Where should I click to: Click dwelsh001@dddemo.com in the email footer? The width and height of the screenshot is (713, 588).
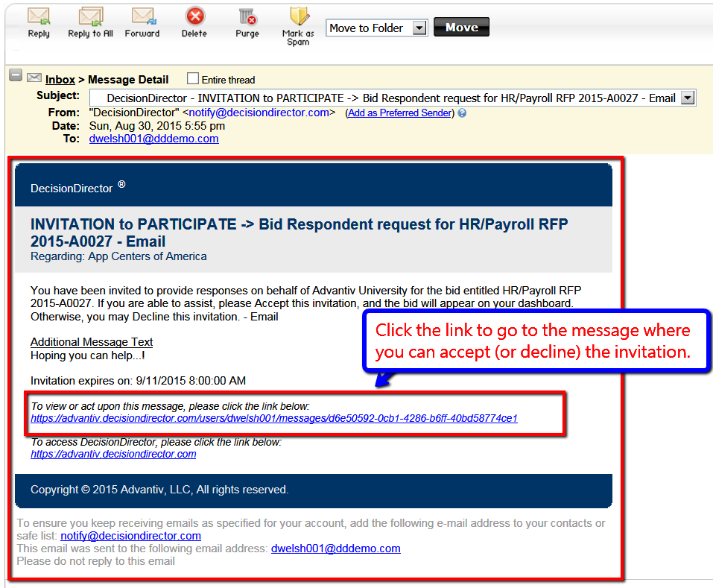click(335, 549)
